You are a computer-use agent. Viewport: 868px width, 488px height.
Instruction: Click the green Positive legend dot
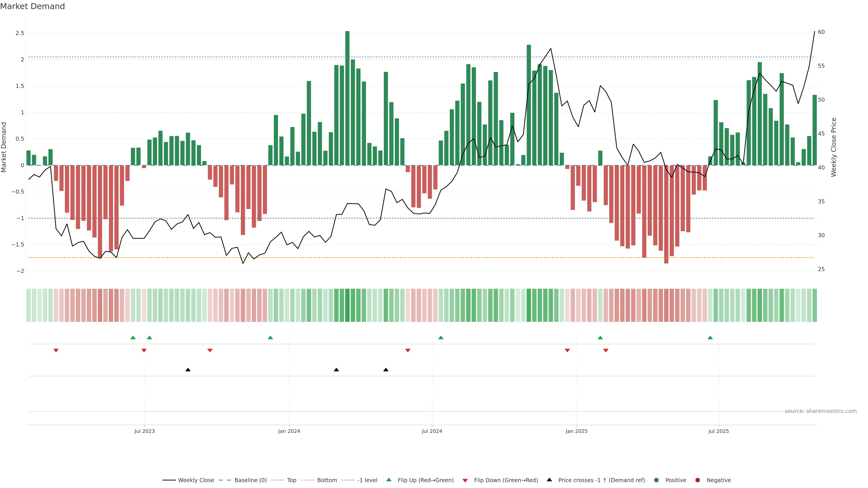click(x=656, y=480)
